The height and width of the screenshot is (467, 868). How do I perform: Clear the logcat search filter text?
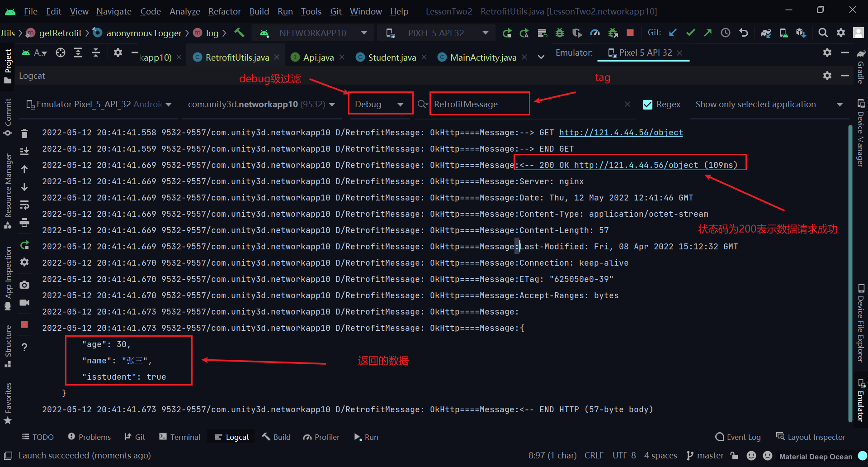point(627,105)
